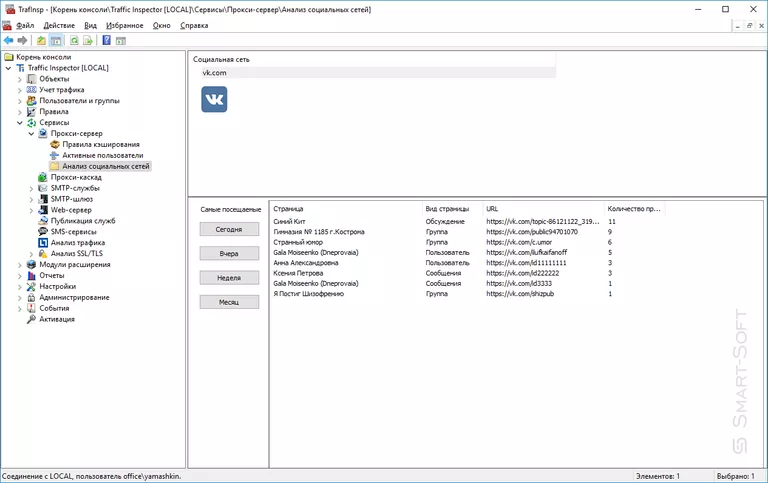Click the События tree icon
Screen dimensions: 768x483
pos(31,308)
